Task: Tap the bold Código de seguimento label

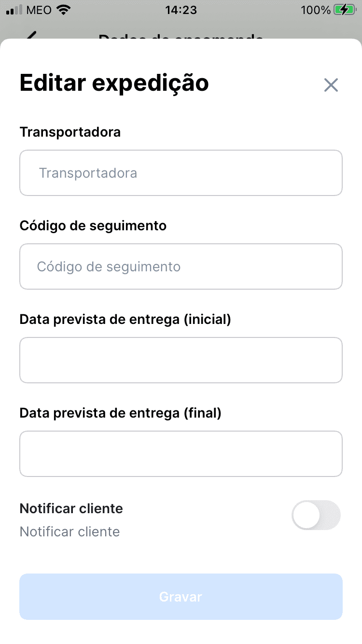Action: click(x=93, y=225)
